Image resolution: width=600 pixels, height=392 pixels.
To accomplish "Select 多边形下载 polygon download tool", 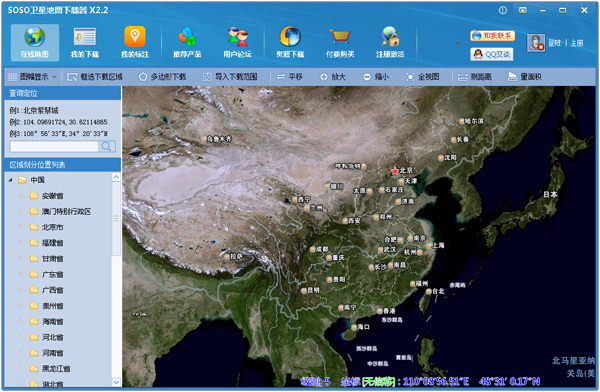I will coord(162,77).
